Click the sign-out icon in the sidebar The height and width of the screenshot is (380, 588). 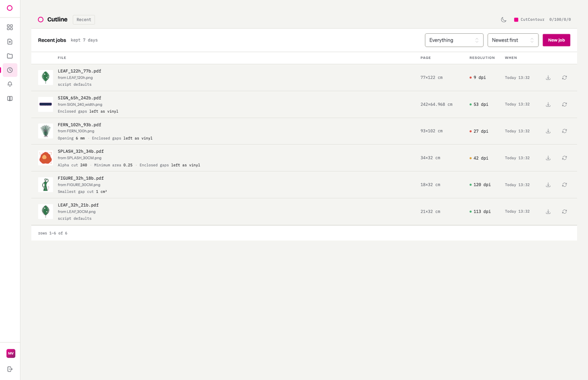10,369
